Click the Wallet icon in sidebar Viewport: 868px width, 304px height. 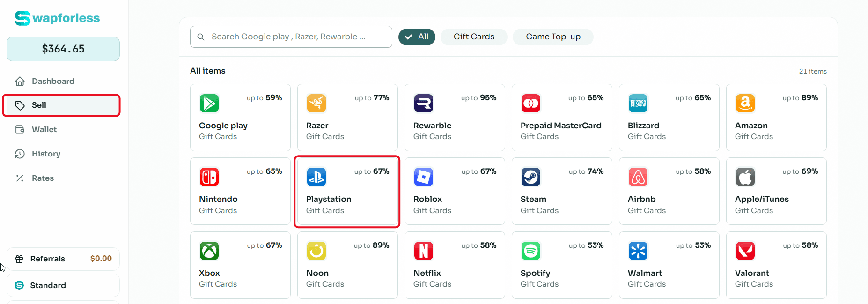[20, 130]
